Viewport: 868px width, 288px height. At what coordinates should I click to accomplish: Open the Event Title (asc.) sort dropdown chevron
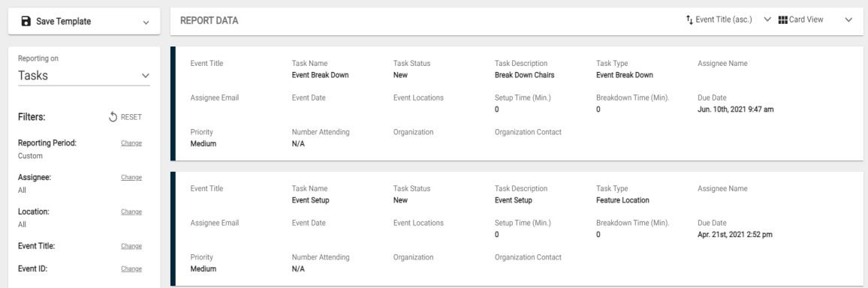[x=767, y=20]
